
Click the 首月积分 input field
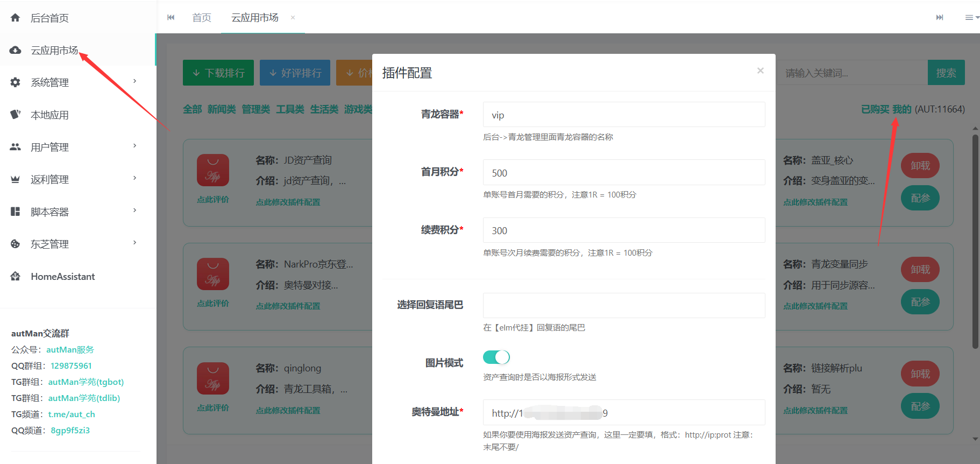point(624,172)
